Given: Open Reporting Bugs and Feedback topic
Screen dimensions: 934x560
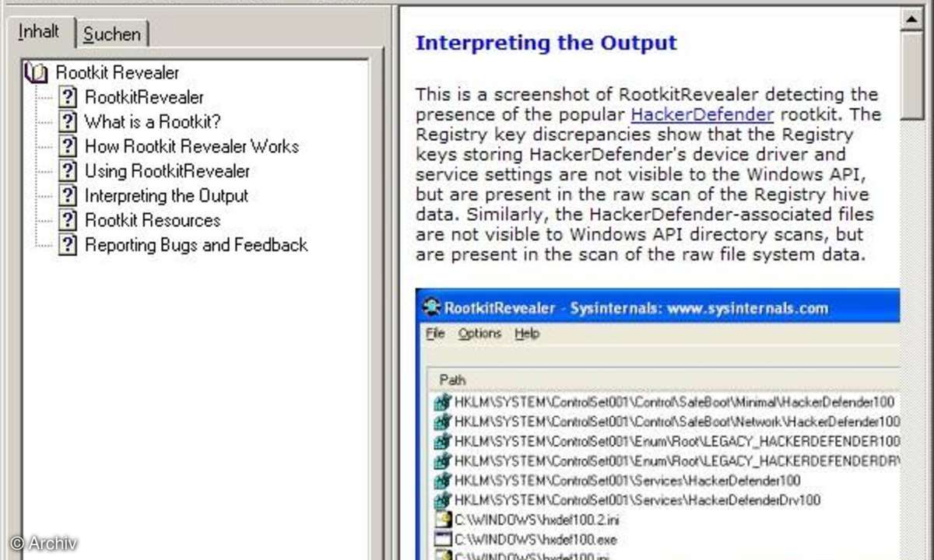Looking at the screenshot, I should point(196,245).
